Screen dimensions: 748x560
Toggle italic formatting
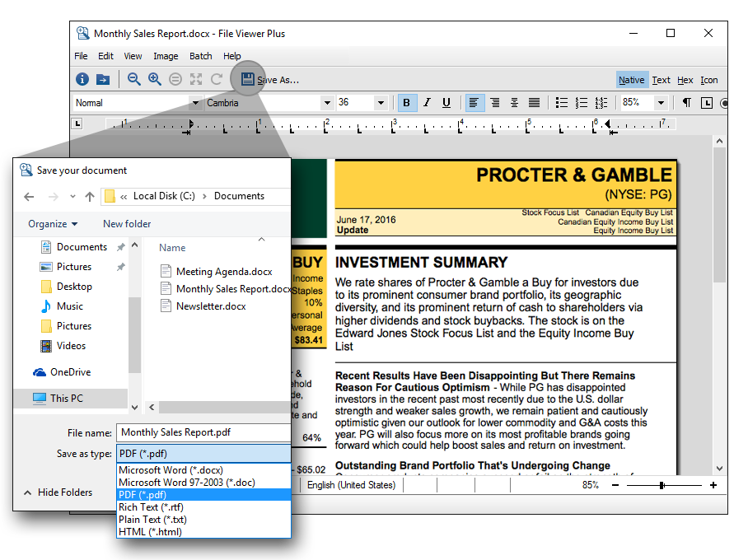coord(427,103)
